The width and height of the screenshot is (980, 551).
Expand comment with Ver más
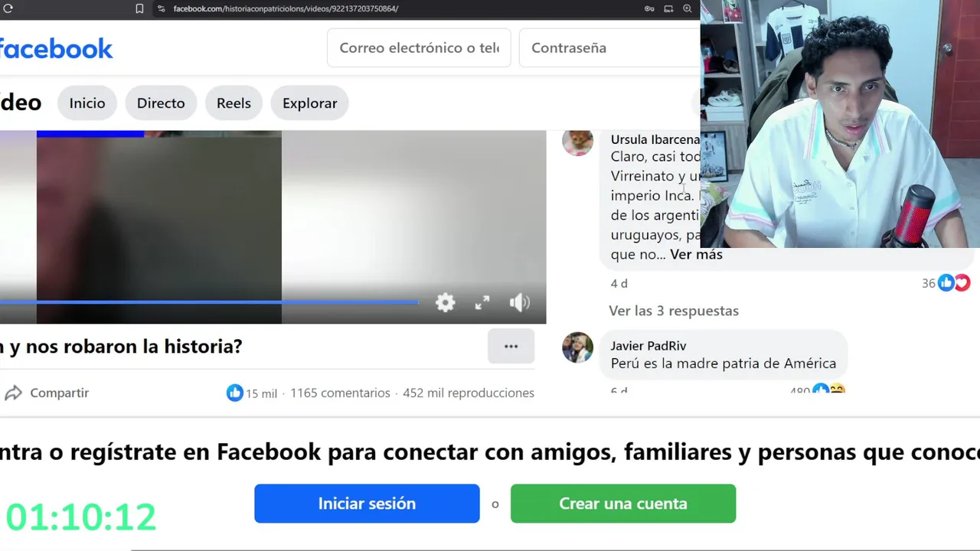click(x=696, y=254)
